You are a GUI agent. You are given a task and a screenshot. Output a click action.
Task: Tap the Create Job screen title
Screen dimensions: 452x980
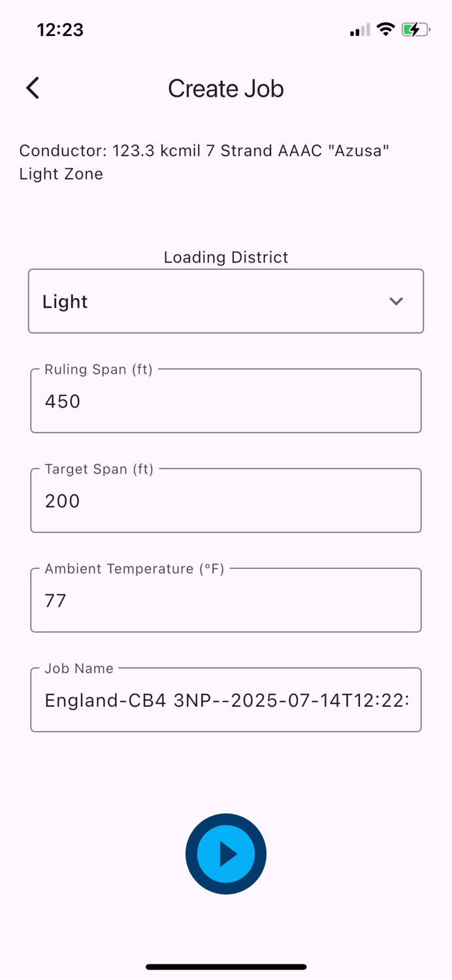(x=225, y=88)
